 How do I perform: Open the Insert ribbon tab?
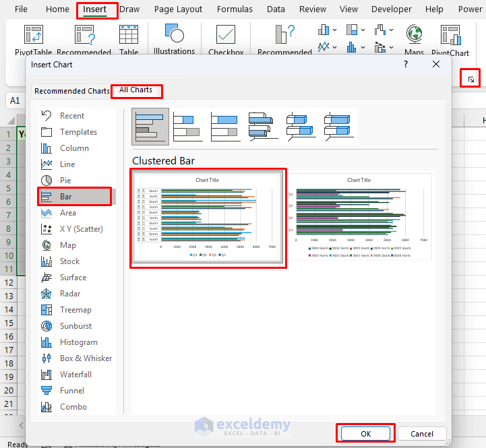pos(95,9)
